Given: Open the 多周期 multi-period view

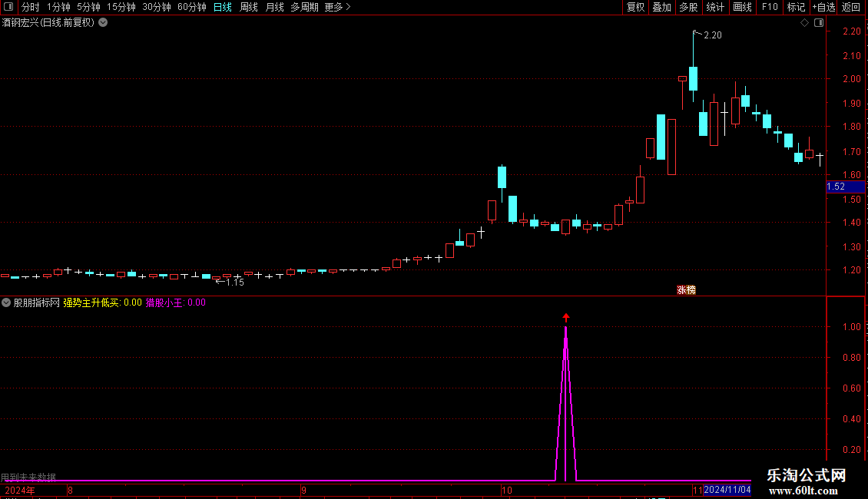Looking at the screenshot, I should click(x=304, y=7).
